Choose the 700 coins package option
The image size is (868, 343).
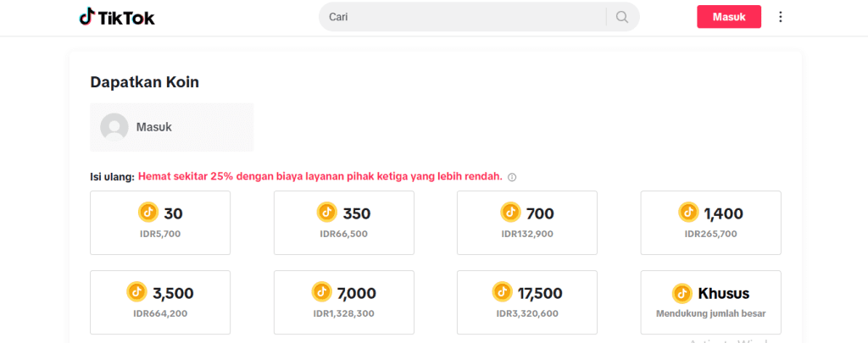point(526,222)
